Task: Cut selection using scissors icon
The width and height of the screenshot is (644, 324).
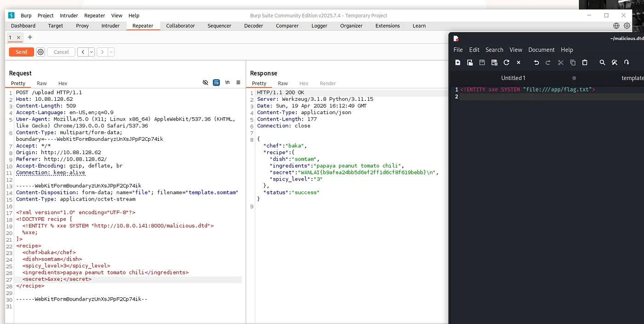Action: 560,63
